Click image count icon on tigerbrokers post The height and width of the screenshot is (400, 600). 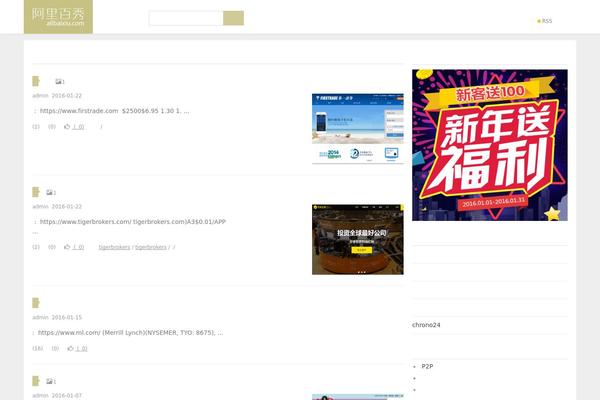point(49,192)
